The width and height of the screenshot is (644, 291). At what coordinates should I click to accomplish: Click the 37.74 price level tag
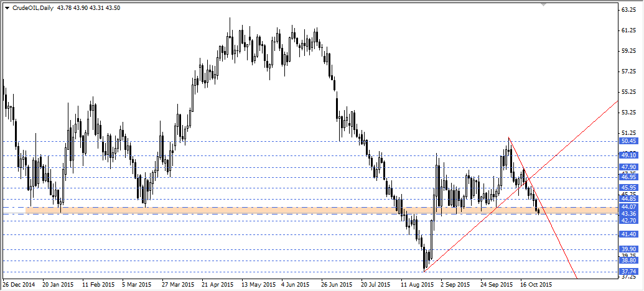click(628, 272)
